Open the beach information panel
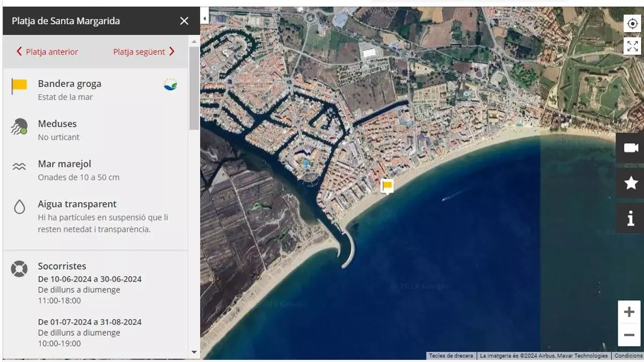The image size is (644, 362). tap(631, 218)
